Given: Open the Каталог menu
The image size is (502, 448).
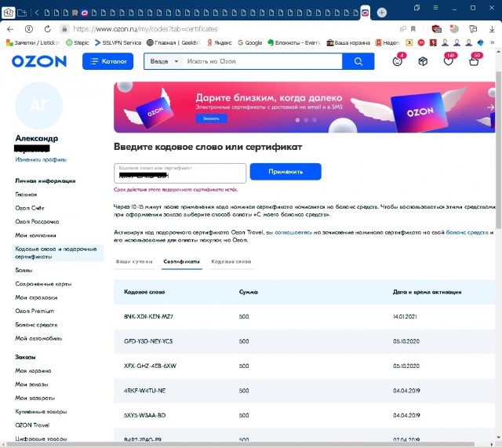Looking at the screenshot, I should coord(108,61).
